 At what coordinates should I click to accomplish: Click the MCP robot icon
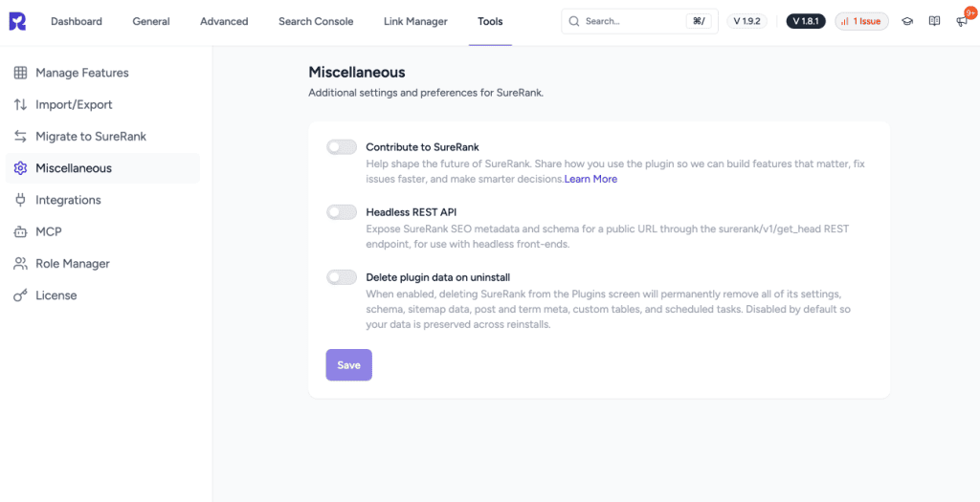coord(20,231)
